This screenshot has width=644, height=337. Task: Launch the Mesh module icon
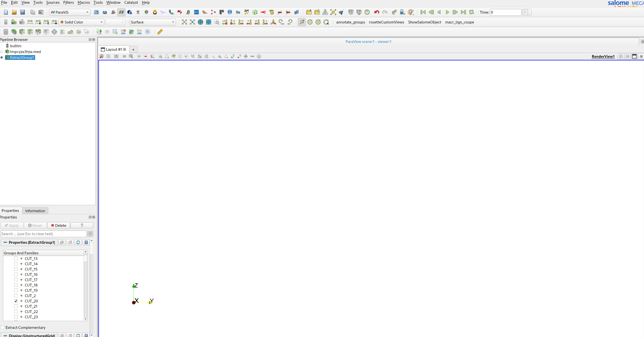(x=113, y=12)
